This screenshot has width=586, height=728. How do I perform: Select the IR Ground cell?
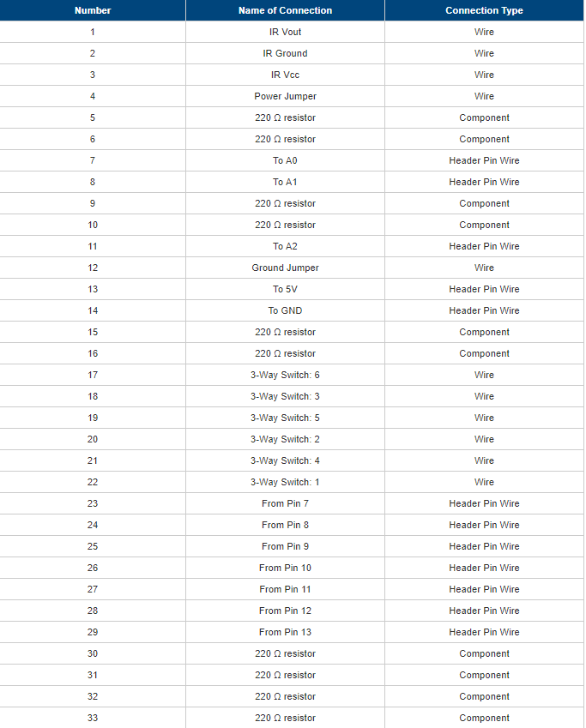(x=285, y=53)
